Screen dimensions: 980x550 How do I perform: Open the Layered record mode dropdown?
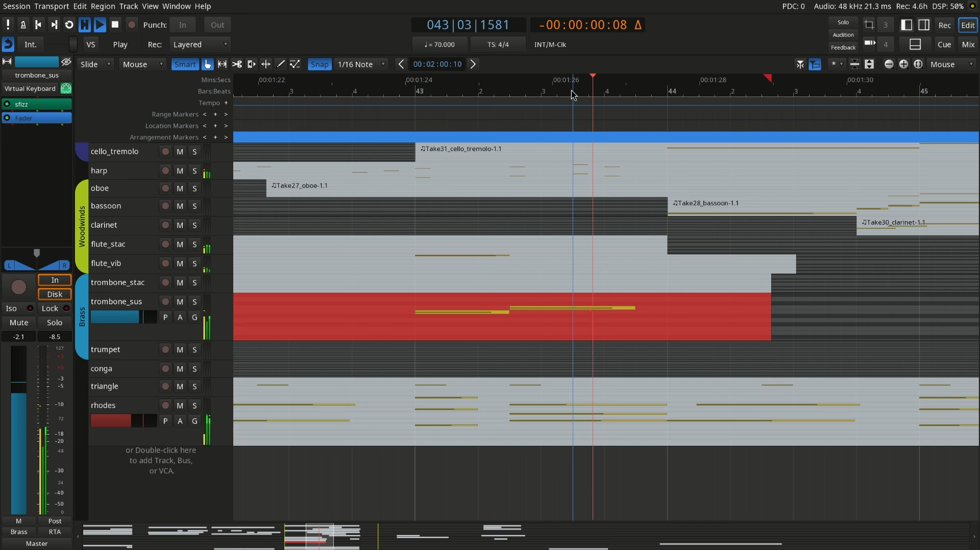tap(200, 44)
